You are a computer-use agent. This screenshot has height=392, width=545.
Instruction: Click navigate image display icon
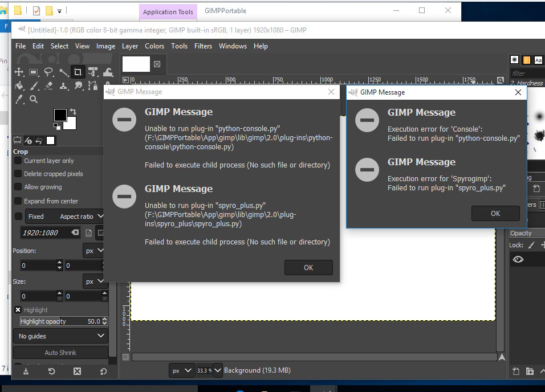(x=502, y=357)
